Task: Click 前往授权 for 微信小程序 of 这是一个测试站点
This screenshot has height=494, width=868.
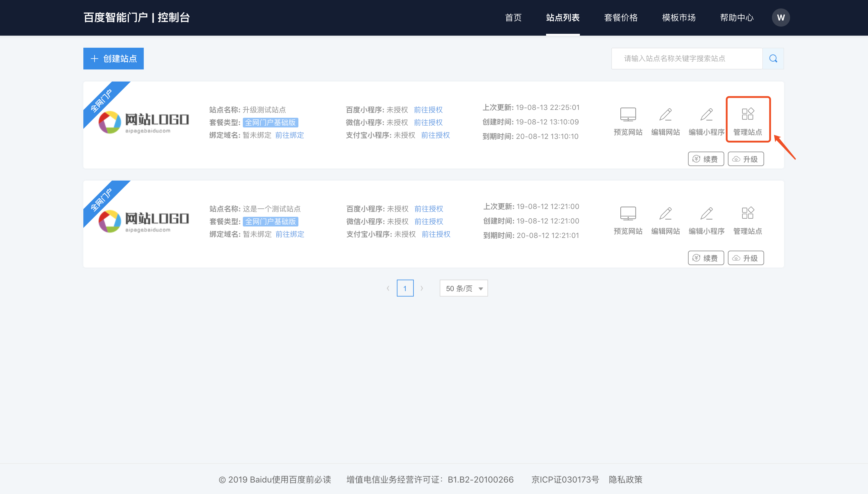Action: click(x=429, y=221)
